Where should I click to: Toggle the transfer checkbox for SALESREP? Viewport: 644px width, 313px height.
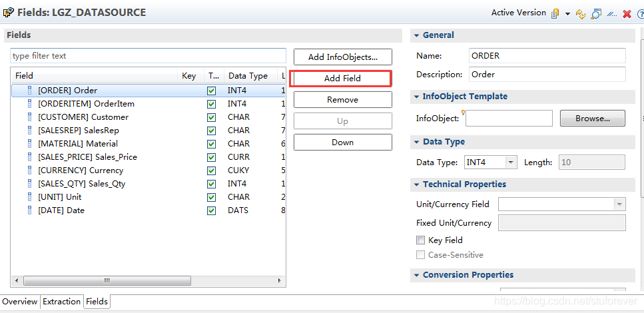point(212,131)
